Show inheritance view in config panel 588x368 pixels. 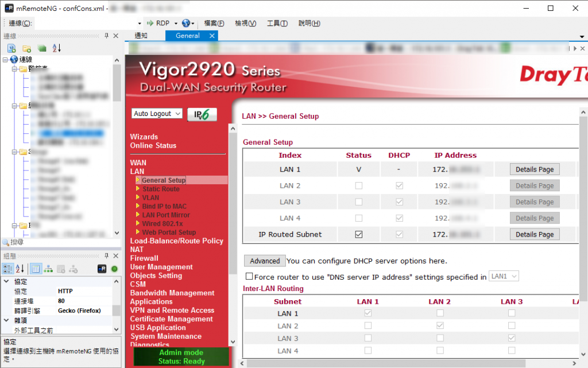coord(48,269)
